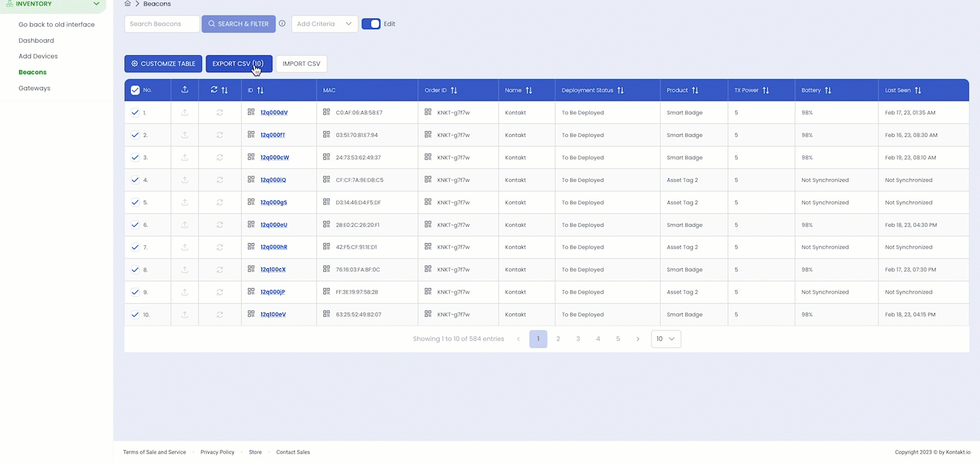980x463 pixels.
Task: Uncheck row 7 checkbox
Action: click(x=135, y=247)
